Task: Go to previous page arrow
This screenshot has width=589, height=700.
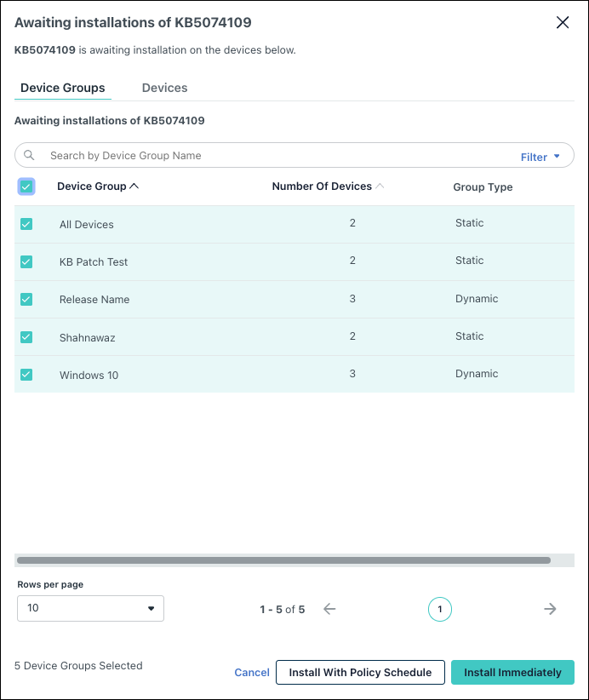Action: point(329,609)
